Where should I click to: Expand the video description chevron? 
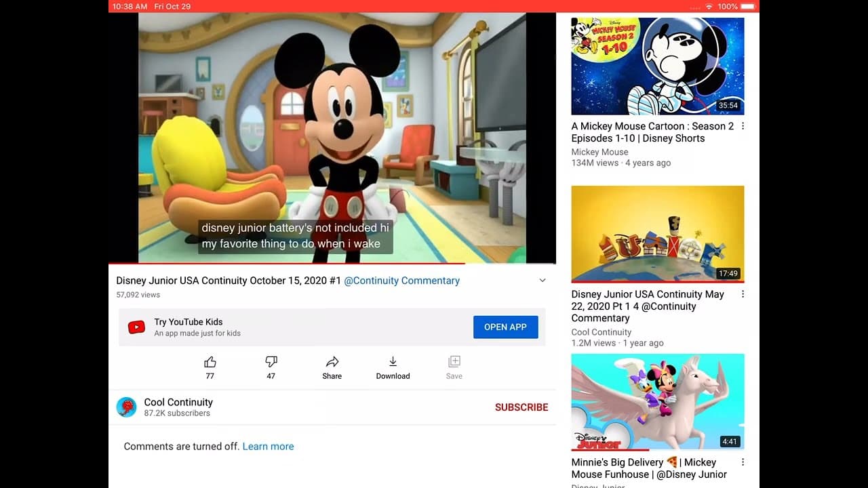click(x=542, y=281)
